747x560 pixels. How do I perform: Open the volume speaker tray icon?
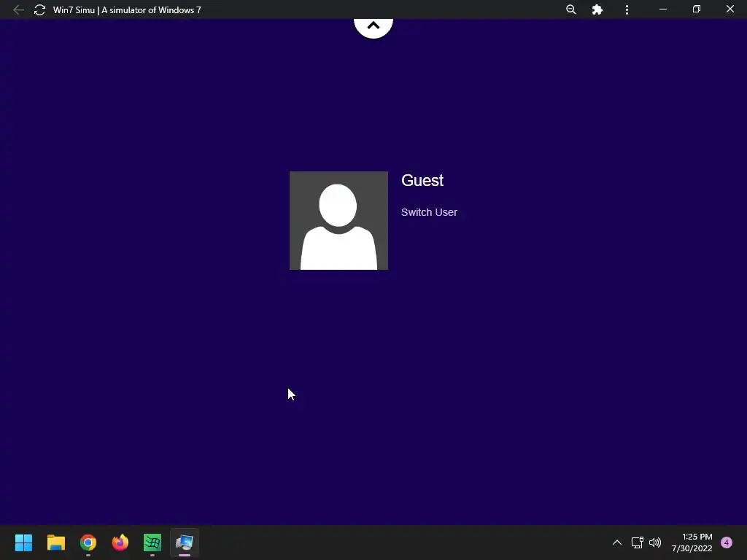656,542
